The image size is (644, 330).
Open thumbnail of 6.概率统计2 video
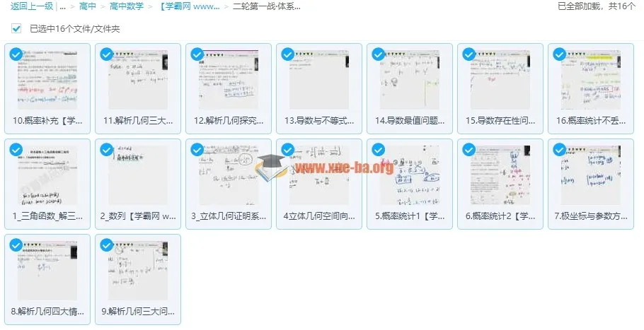tap(500, 175)
